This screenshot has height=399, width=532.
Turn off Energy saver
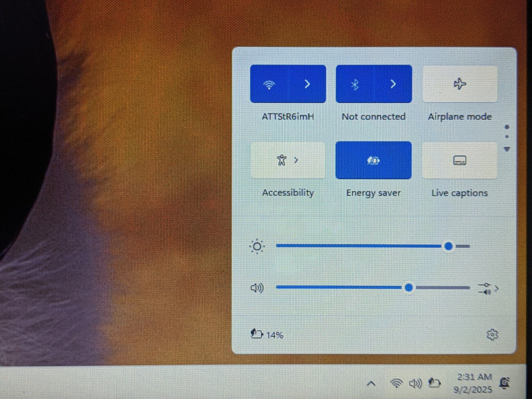click(x=373, y=160)
